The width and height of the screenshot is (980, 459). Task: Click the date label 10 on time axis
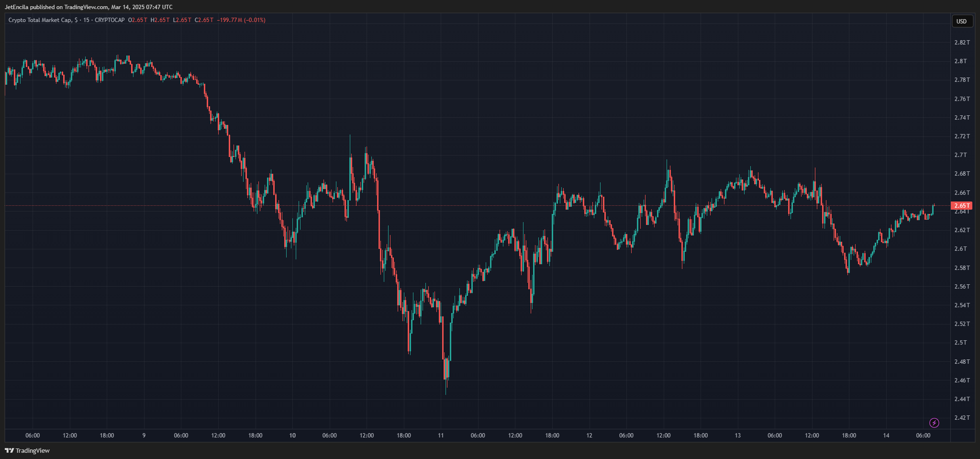tap(292, 436)
